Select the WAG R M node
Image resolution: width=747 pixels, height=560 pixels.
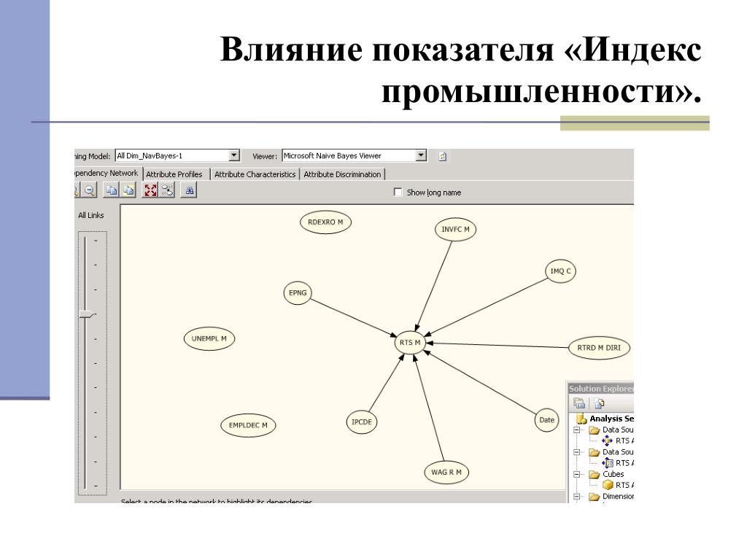tap(446, 472)
